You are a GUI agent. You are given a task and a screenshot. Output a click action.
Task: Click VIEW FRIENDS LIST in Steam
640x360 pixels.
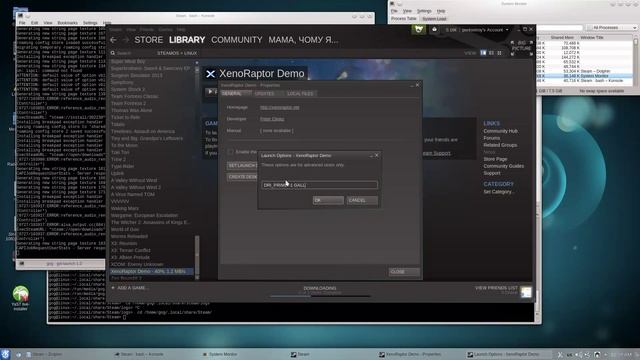click(496, 288)
